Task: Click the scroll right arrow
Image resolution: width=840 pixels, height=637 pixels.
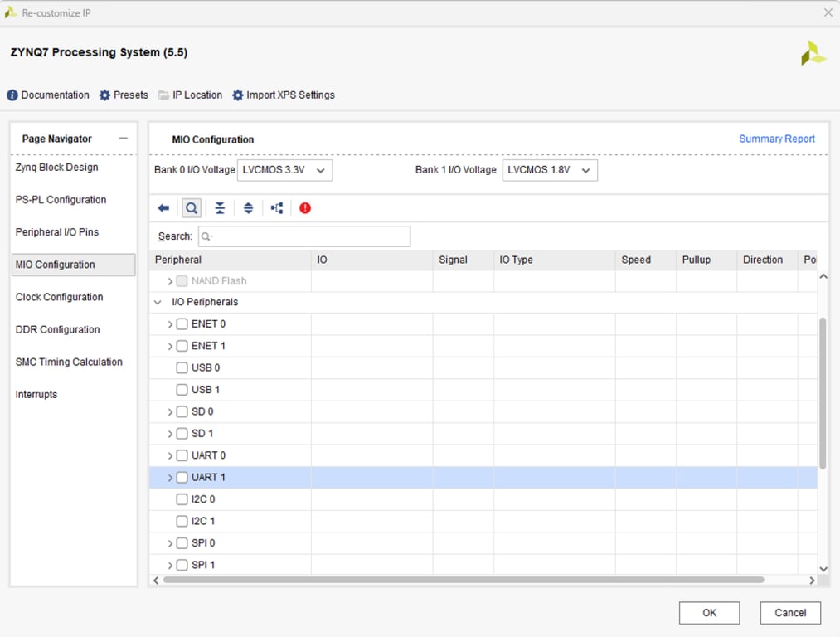Action: [812, 581]
